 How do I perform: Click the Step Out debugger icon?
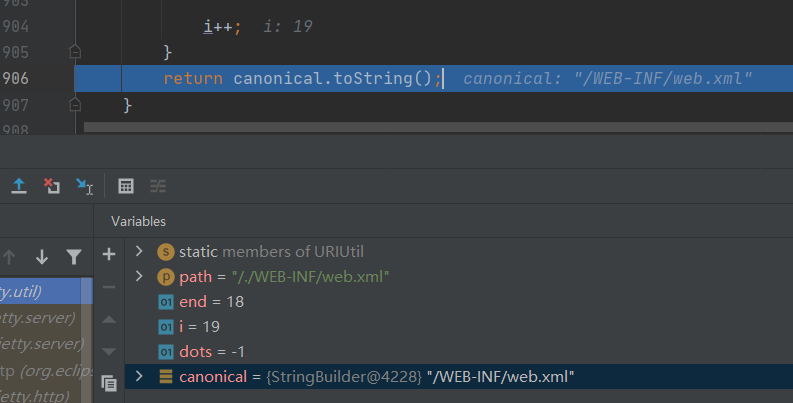point(19,186)
